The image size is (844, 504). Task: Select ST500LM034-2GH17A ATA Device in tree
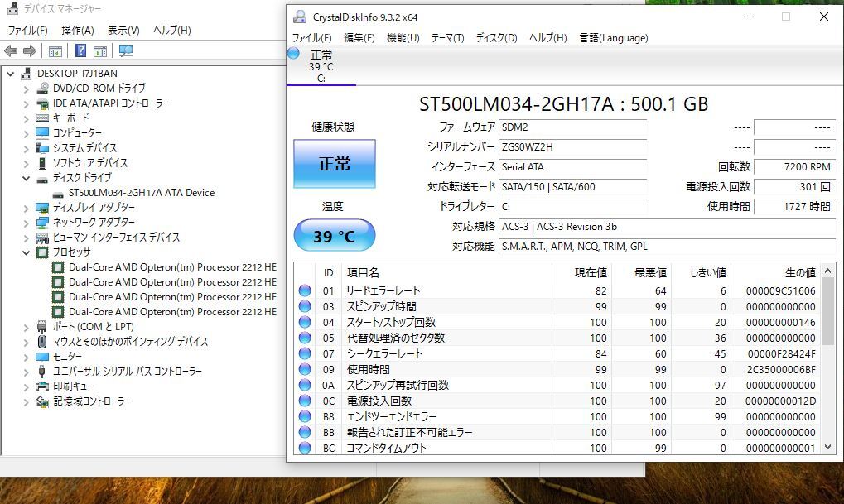pos(141,193)
